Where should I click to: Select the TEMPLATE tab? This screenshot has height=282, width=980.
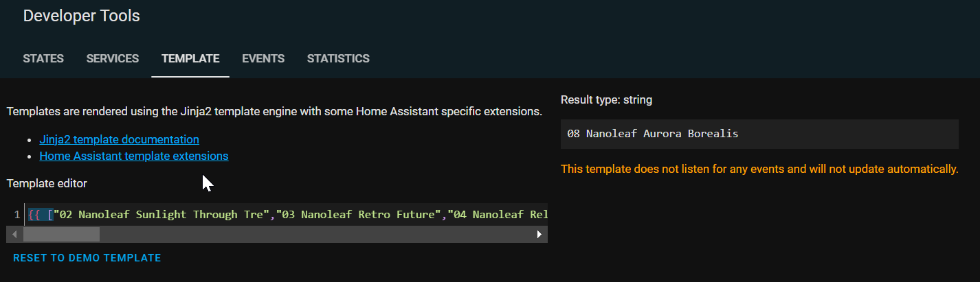pyautogui.click(x=190, y=59)
